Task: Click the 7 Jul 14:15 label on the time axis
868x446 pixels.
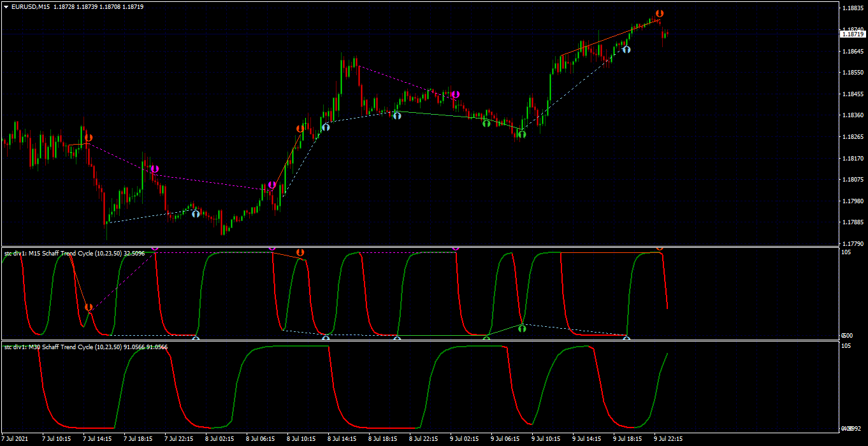Action: click(x=97, y=439)
